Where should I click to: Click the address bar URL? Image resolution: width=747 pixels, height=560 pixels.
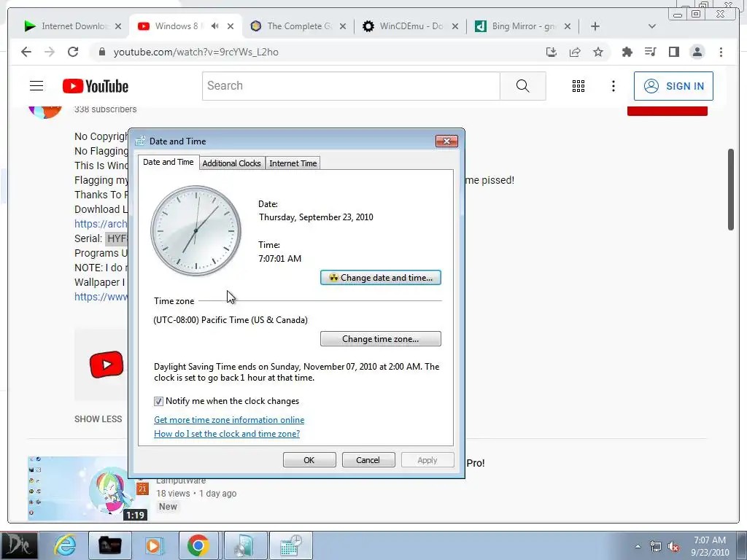(x=196, y=52)
